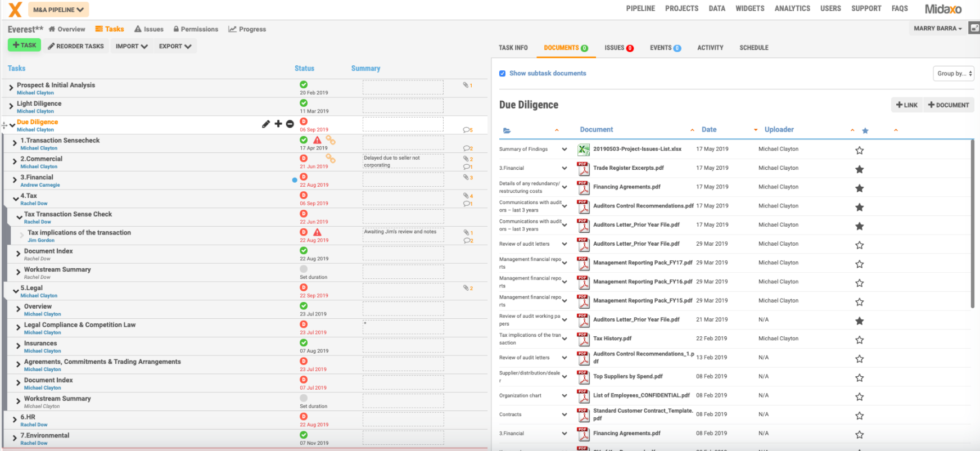Click green status check for Light Diligence
This screenshot has width=980, height=451.
tap(304, 103)
